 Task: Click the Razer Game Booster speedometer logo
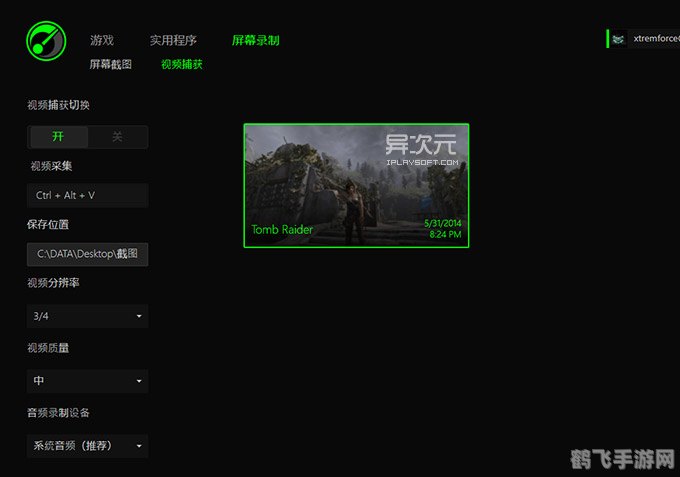pos(46,41)
